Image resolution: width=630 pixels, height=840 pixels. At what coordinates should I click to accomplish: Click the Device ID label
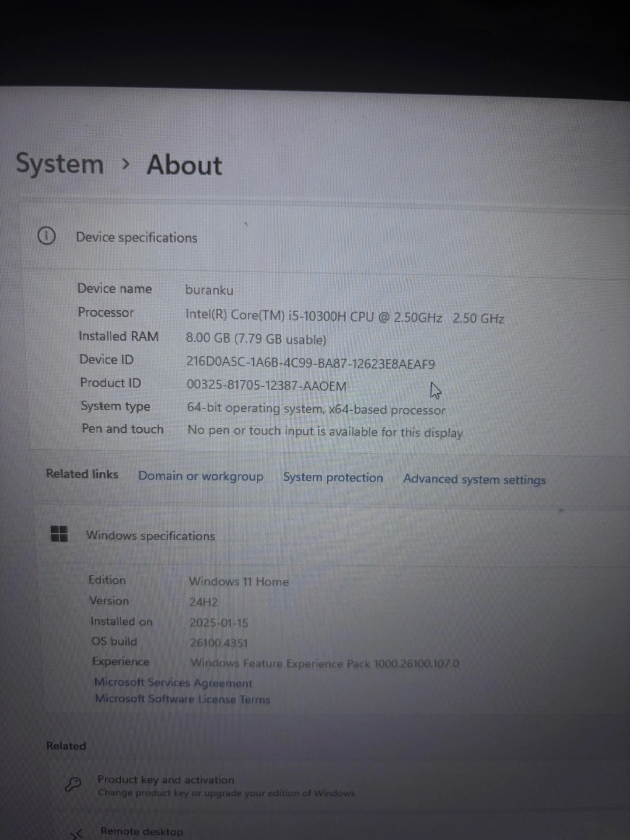click(x=107, y=359)
